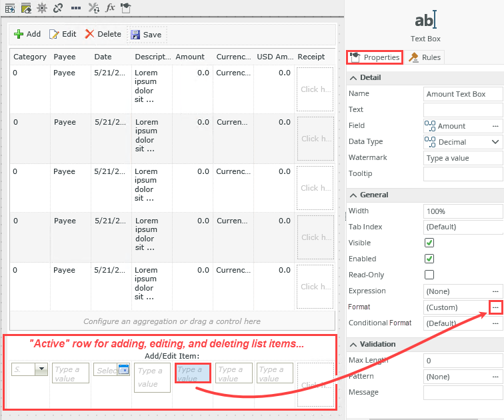This screenshot has height=420, width=504.
Task: Open the Conditional Format ellipsis button
Action: coord(495,323)
